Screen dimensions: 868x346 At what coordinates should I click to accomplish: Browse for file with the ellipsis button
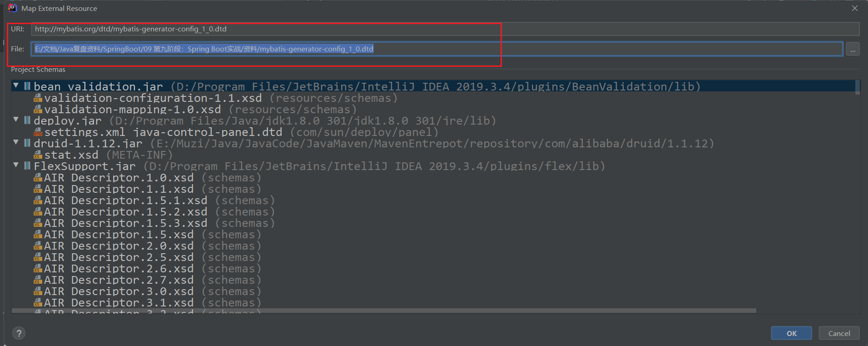(853, 49)
